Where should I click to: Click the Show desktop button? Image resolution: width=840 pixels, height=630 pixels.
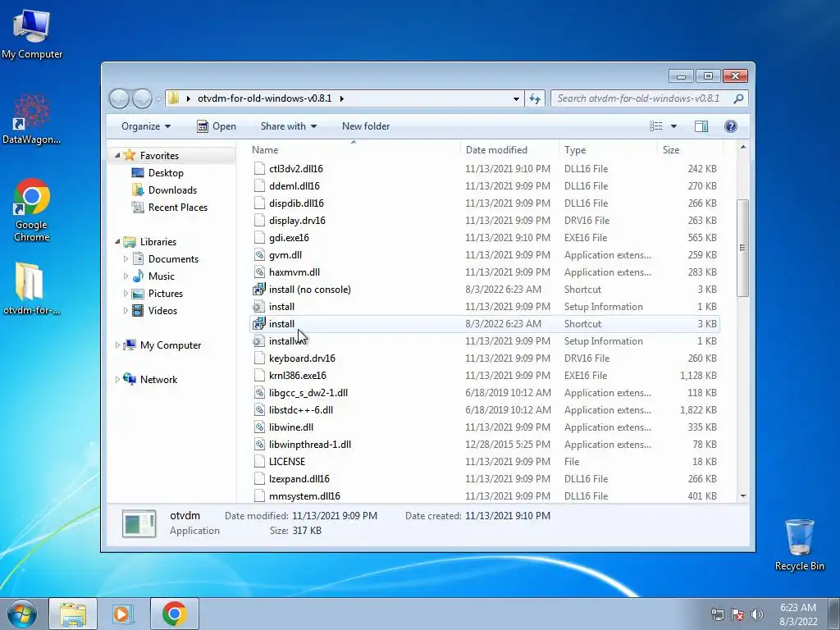click(833, 614)
